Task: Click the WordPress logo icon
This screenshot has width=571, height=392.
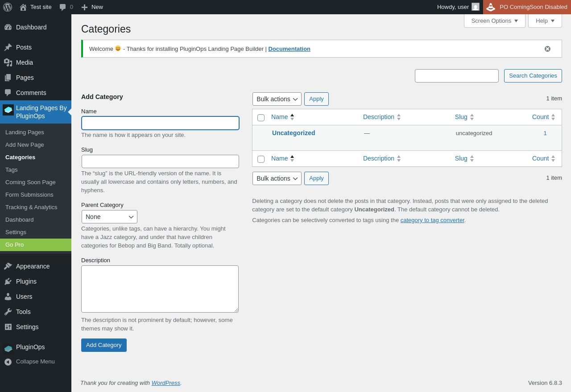Action: pos(8,7)
